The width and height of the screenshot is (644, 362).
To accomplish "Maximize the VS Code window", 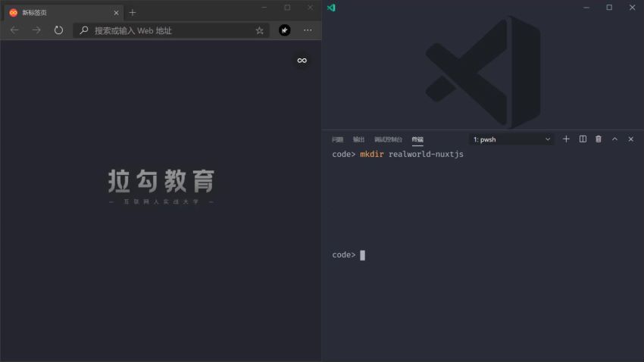I will 609,8.
